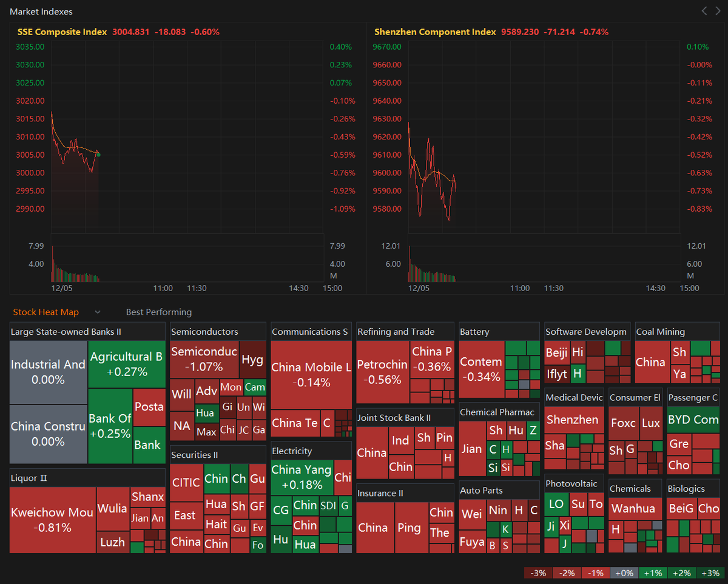Click 11:30 on SSE chart time axis
The height and width of the screenshot is (584, 728).
(196, 288)
